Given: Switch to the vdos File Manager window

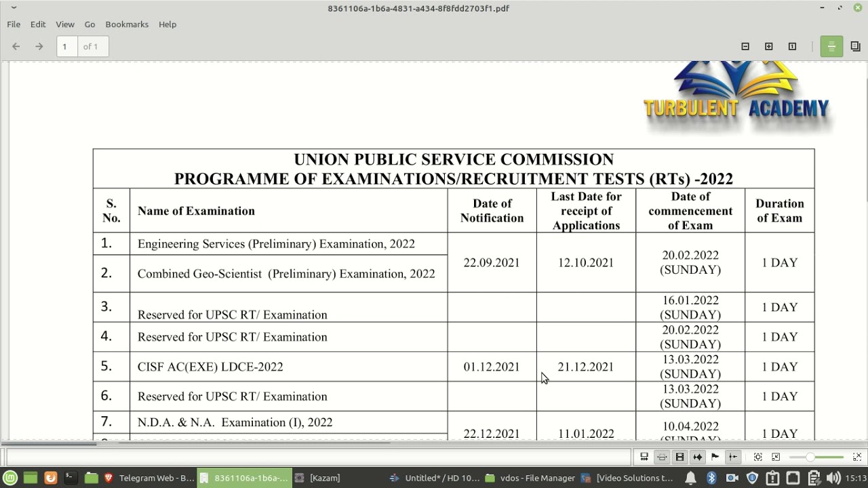Looking at the screenshot, I should [x=530, y=478].
